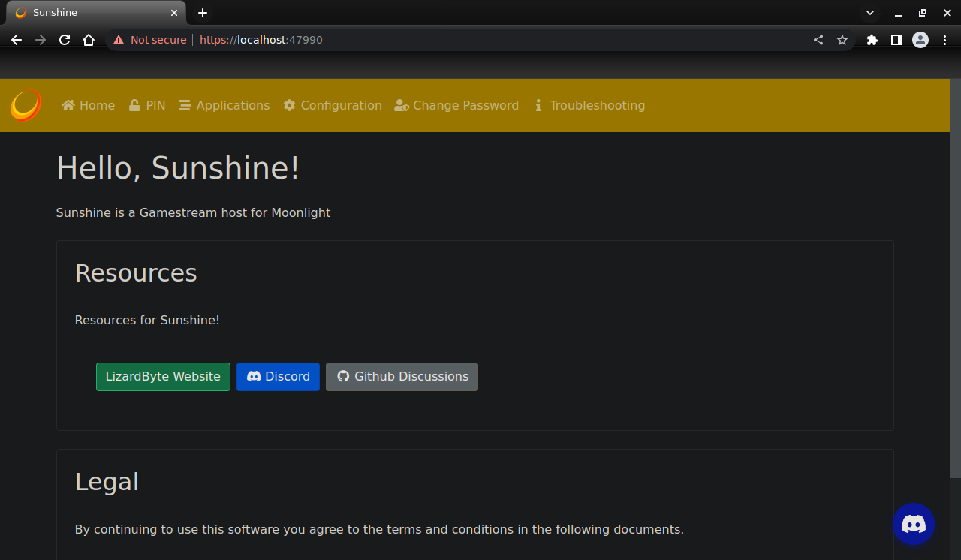Viewport: 961px width, 560px height.
Task: Click the page vertical scrollbar
Action: click(955, 279)
